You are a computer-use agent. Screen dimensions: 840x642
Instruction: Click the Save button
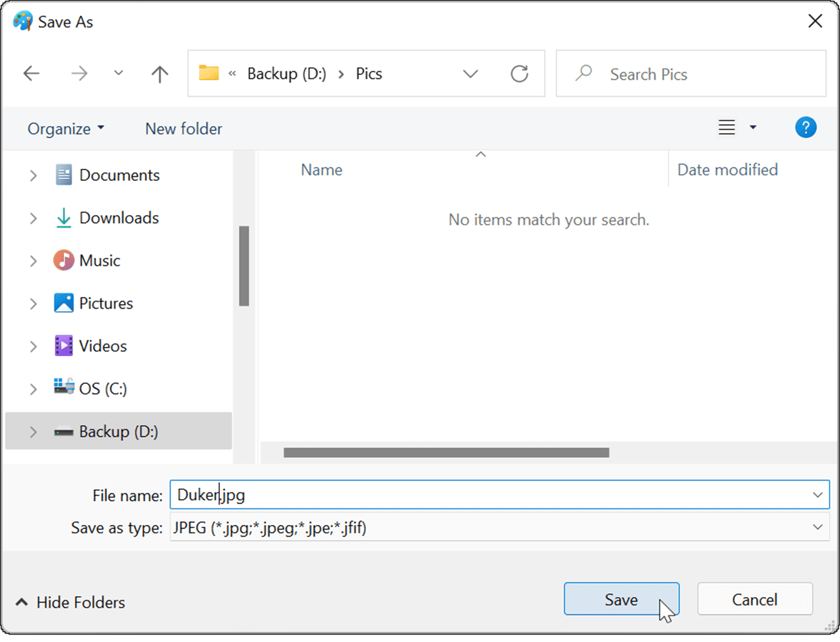(621, 599)
